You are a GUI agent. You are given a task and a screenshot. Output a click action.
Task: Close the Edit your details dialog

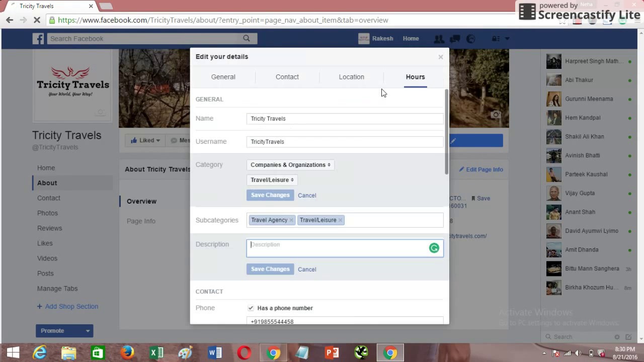click(441, 57)
